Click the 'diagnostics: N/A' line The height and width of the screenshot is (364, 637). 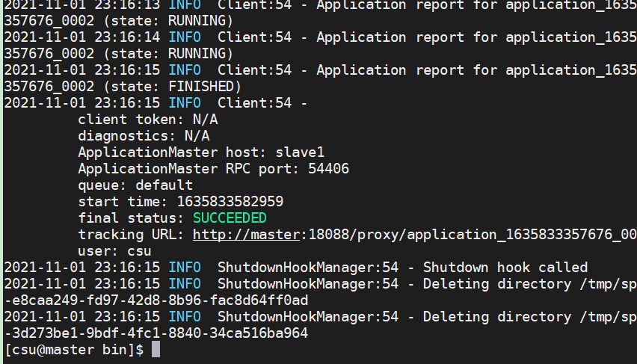click(x=144, y=136)
